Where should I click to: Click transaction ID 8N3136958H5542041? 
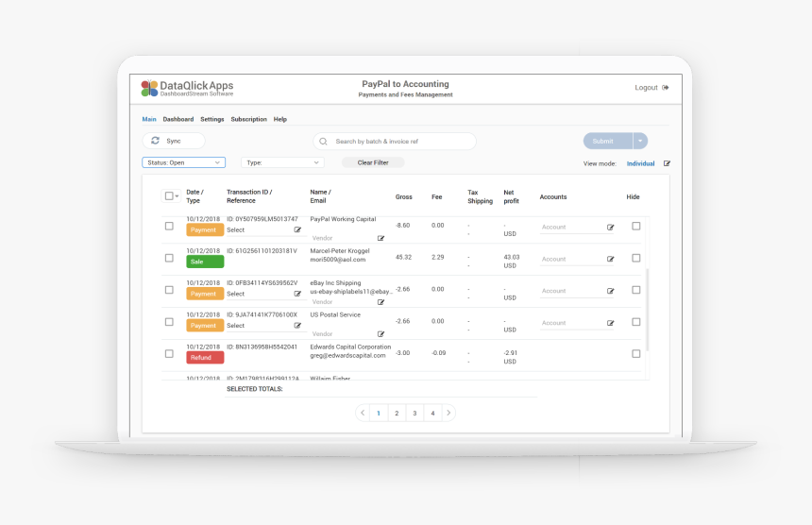coord(262,347)
